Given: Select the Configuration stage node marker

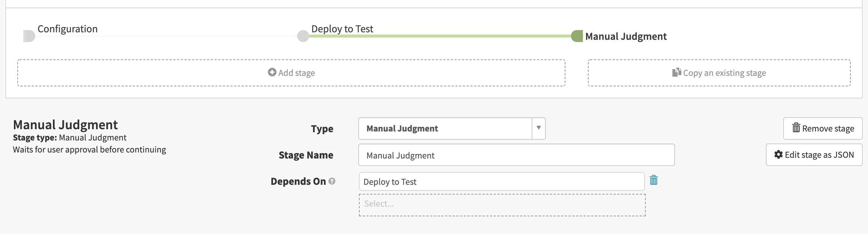Looking at the screenshot, I should coord(29,36).
